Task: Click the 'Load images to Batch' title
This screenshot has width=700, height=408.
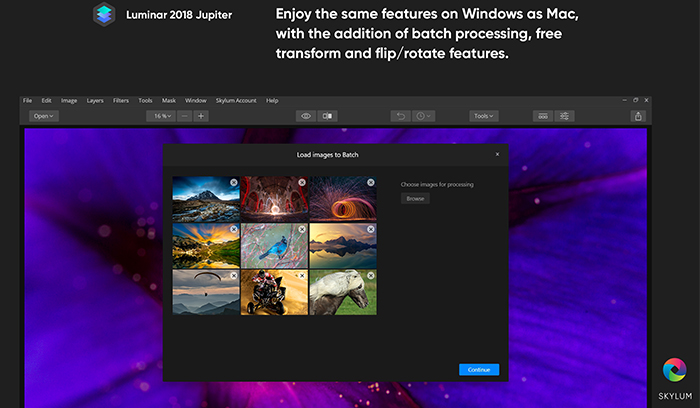Action: [x=328, y=155]
